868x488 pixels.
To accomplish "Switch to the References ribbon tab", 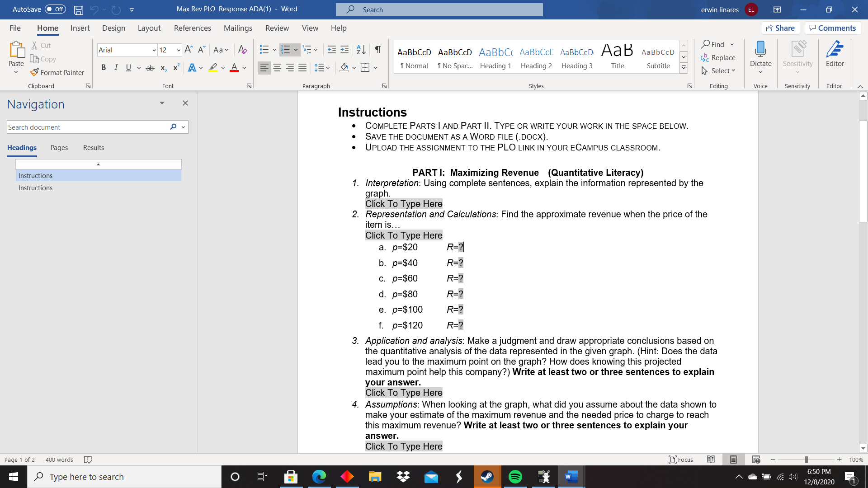I will click(193, 28).
